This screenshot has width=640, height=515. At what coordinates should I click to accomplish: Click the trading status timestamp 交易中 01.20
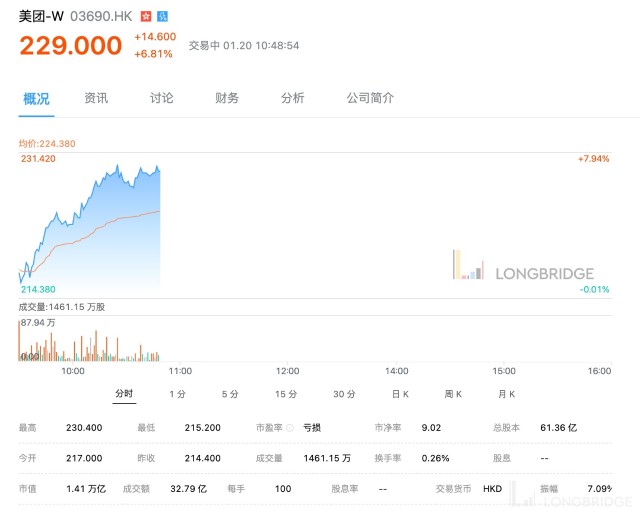coord(244,45)
